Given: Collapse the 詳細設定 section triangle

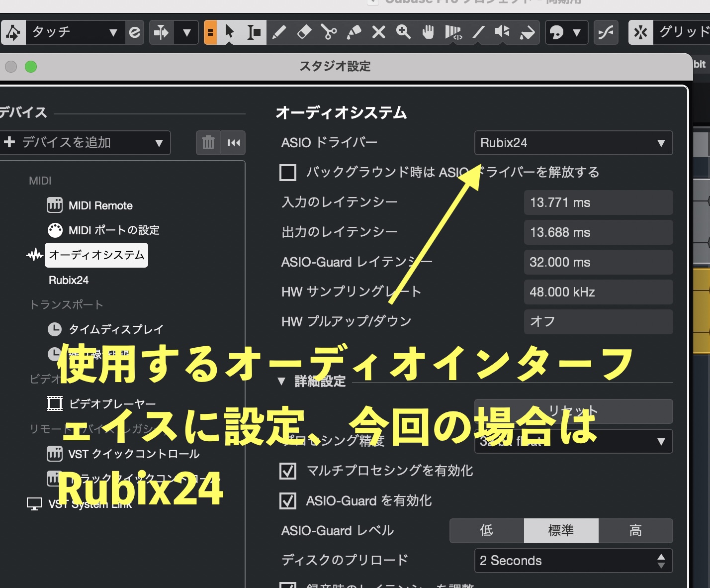Looking at the screenshot, I should [x=281, y=382].
